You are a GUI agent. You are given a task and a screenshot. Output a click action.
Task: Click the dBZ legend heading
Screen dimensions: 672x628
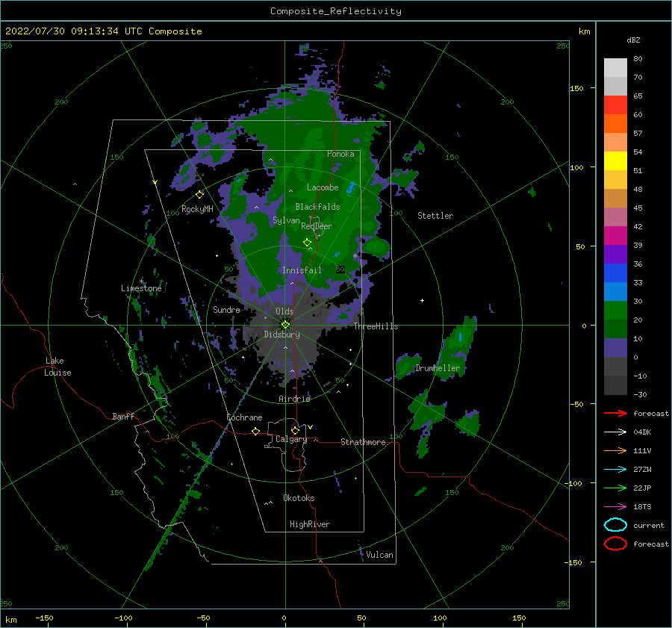pos(633,40)
